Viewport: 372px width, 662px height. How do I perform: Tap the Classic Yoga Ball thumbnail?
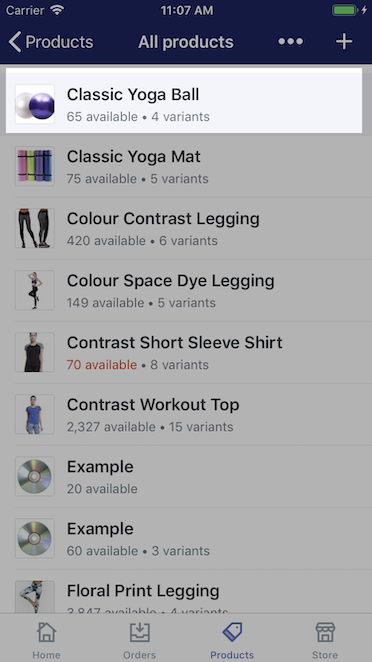[x=35, y=104]
